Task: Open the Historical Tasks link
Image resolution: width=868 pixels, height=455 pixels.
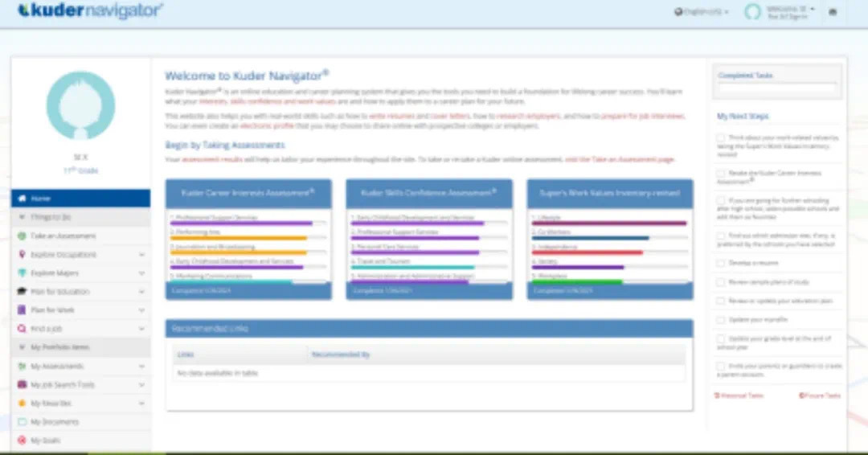Action: pyautogui.click(x=739, y=396)
